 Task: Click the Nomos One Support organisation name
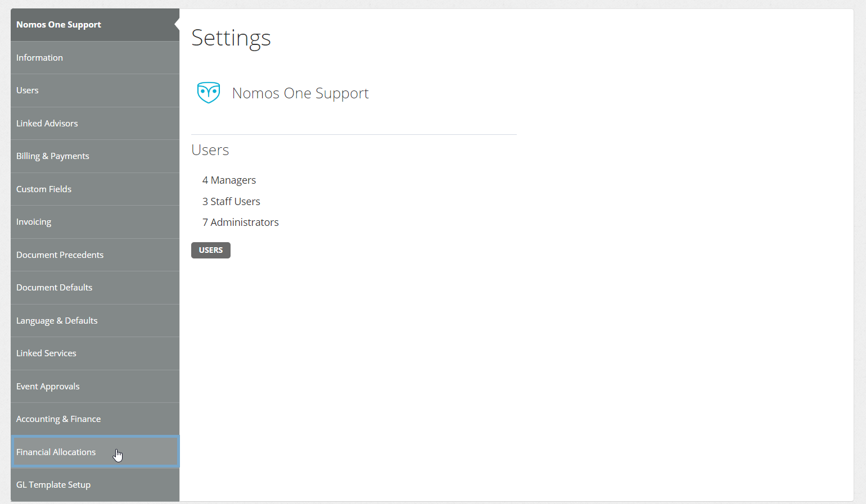pos(300,93)
